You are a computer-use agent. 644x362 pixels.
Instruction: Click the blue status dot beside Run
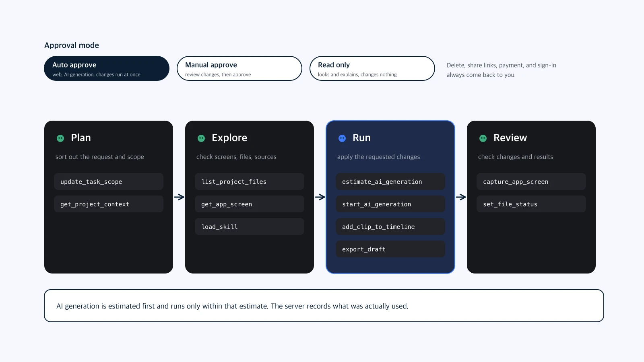pyautogui.click(x=342, y=138)
